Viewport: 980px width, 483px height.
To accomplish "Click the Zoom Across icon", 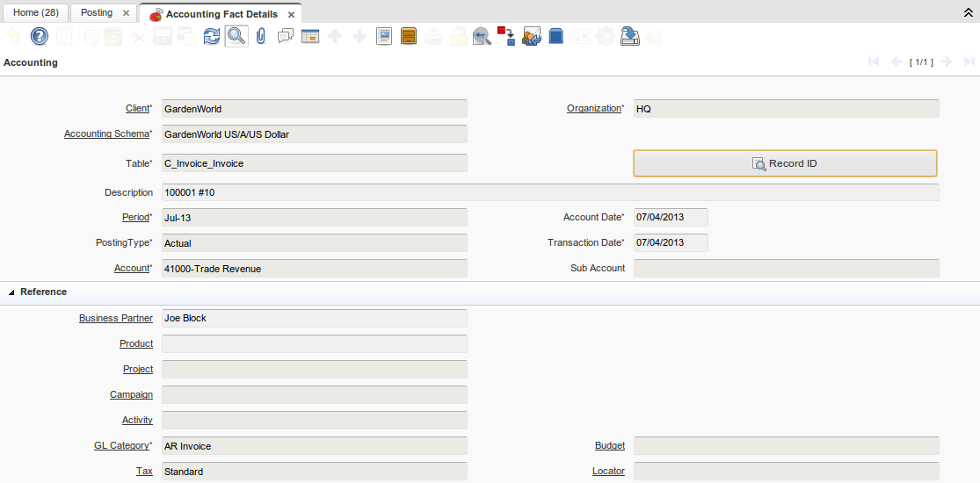I will click(x=482, y=36).
